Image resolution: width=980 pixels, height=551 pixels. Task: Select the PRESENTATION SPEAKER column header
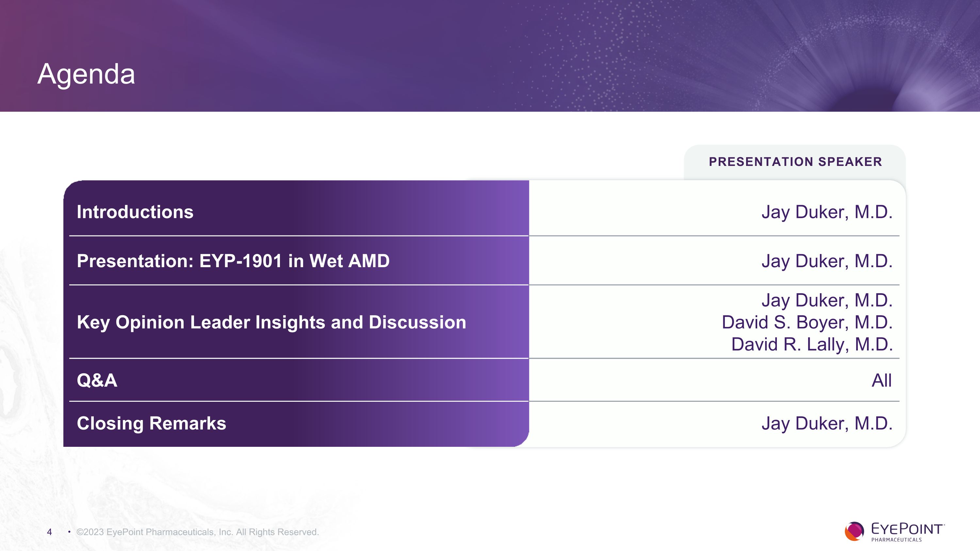point(795,162)
